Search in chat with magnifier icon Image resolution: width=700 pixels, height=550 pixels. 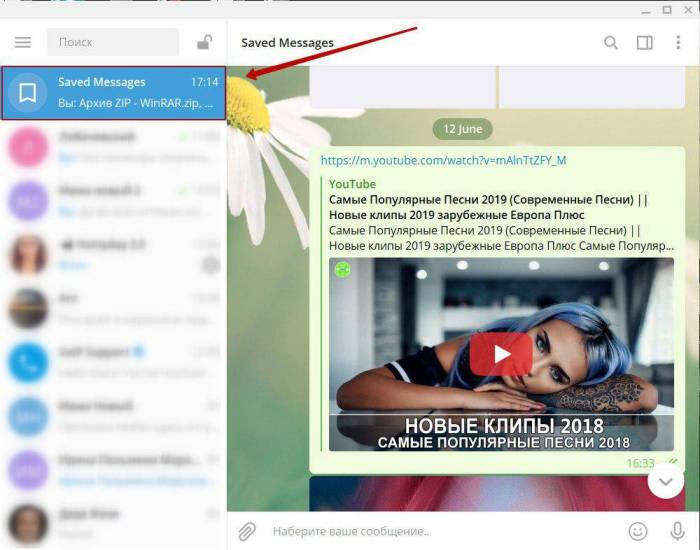point(611,43)
